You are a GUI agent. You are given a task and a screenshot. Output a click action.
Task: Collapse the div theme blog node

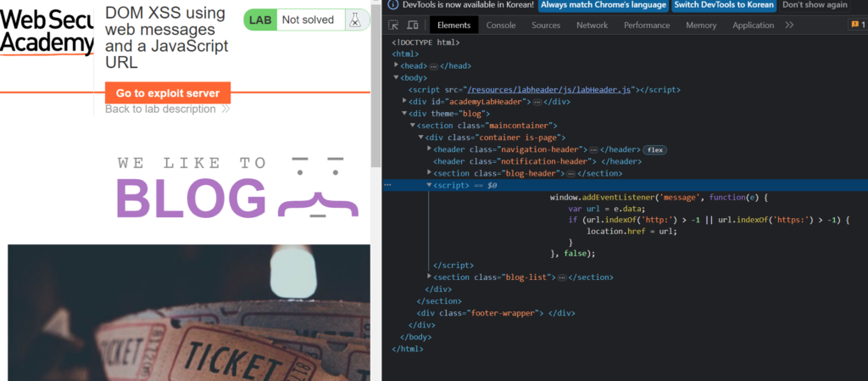(404, 114)
